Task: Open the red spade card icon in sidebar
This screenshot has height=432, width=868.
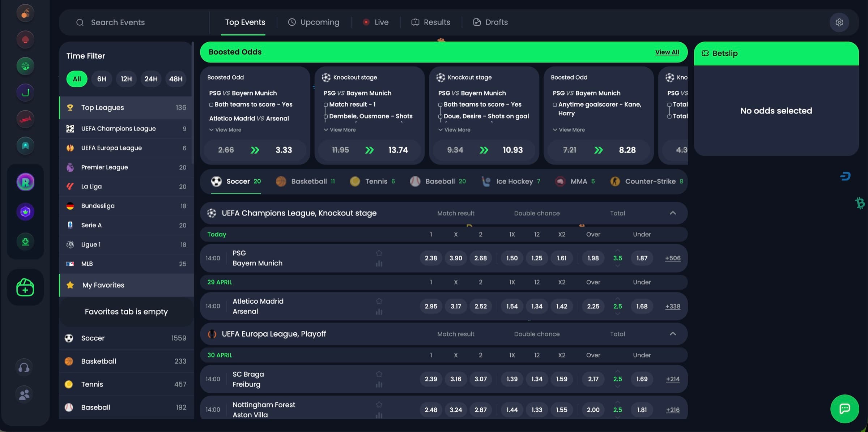Action: pos(25,39)
